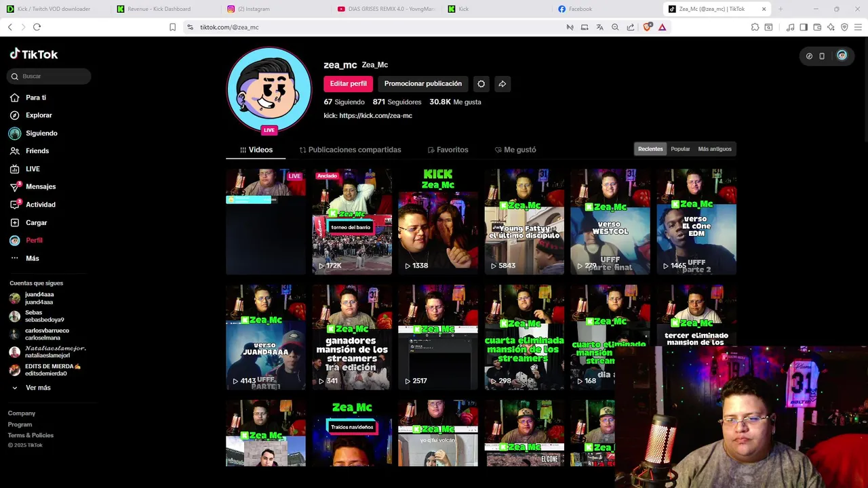This screenshot has height=488, width=868.
Task: Open the verso WESTCOL video thumbnail
Action: tap(610, 222)
